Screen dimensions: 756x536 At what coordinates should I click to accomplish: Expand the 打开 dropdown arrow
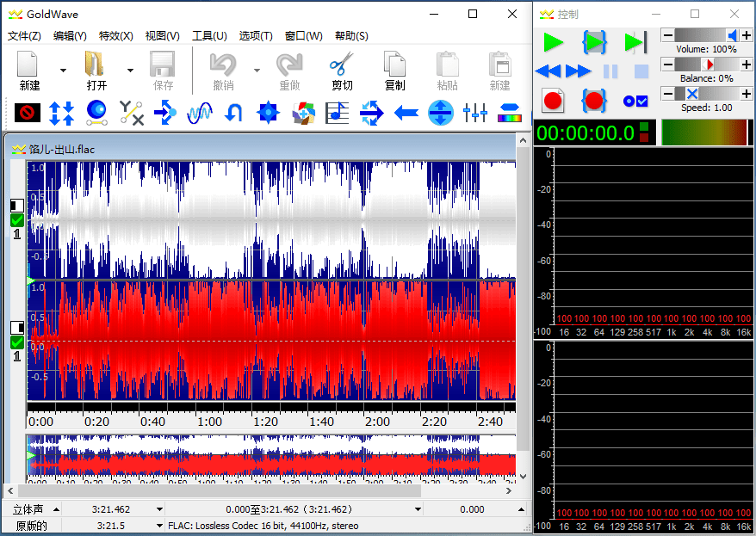click(x=130, y=71)
